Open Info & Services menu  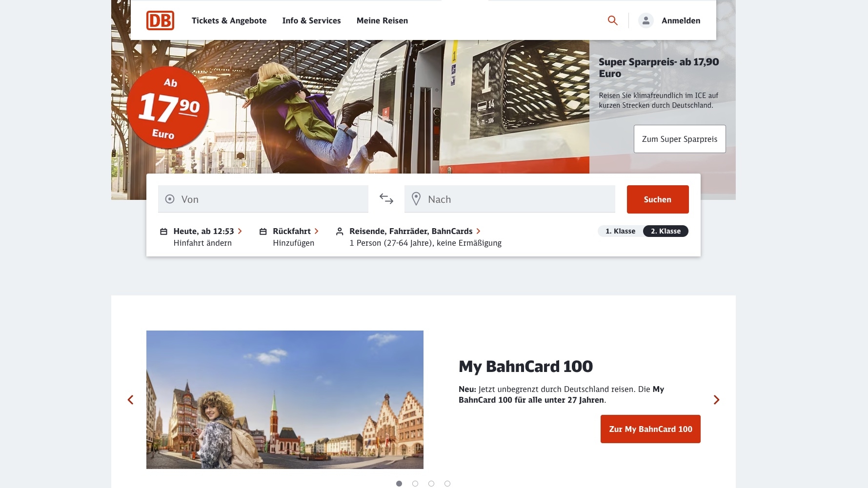pos(311,20)
